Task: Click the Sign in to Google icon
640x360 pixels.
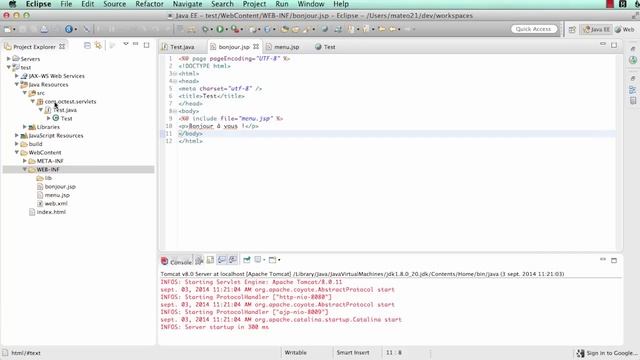Action: point(580,353)
